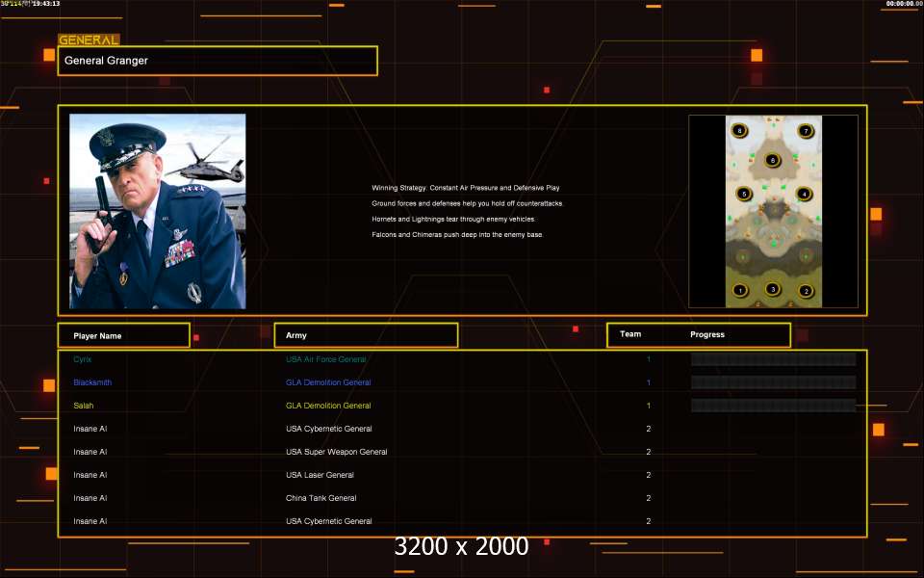924x578 pixels.
Task: Click the Progress column header
Action: (x=707, y=334)
